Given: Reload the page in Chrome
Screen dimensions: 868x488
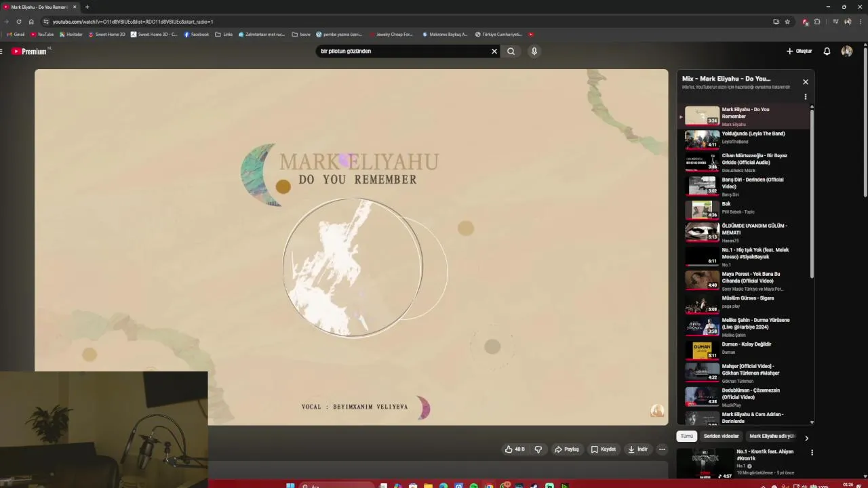Looking at the screenshot, I should [x=19, y=22].
